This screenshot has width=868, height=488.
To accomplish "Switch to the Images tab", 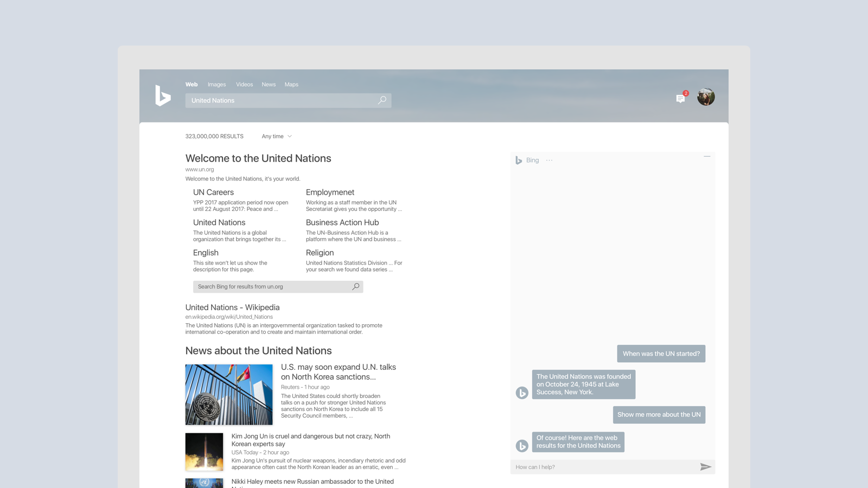I will pos(216,85).
